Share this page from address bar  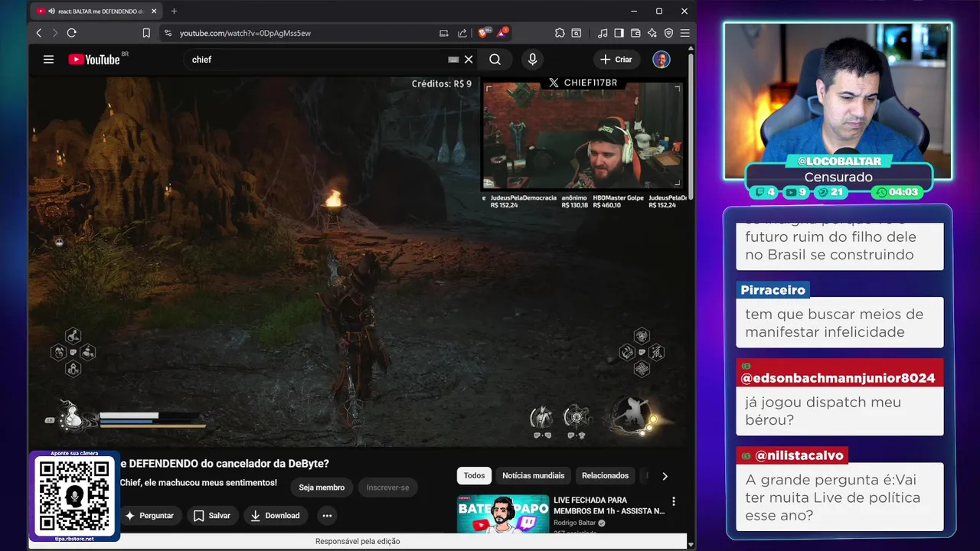462,33
